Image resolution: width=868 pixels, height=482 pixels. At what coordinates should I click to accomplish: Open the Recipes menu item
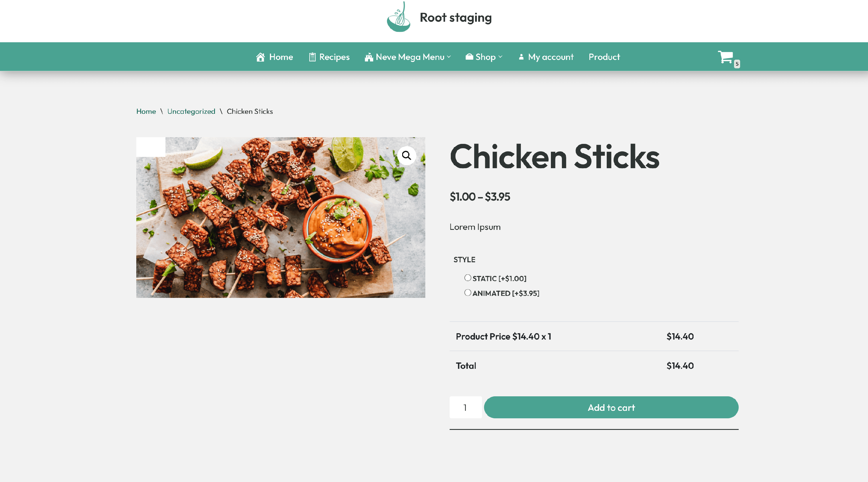coord(334,57)
